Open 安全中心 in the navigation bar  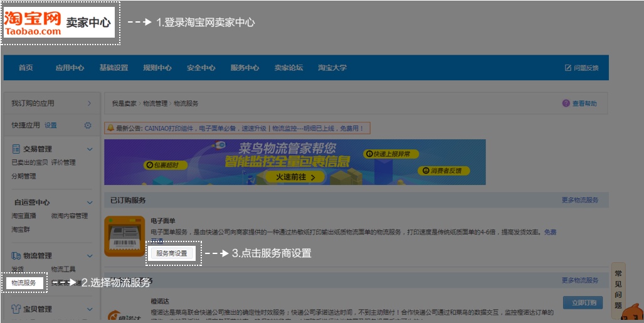coord(201,68)
